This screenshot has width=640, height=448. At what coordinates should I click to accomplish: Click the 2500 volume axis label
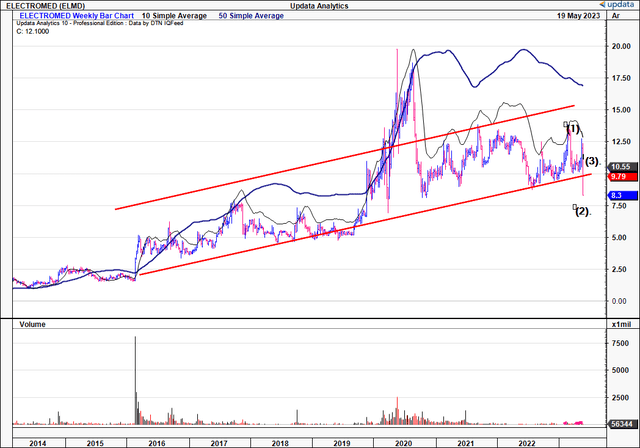click(x=620, y=398)
